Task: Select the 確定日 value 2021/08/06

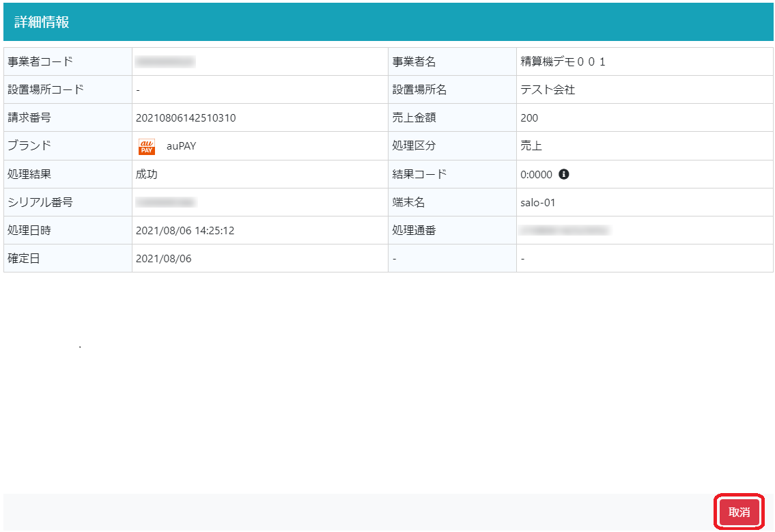Action: [x=164, y=259]
